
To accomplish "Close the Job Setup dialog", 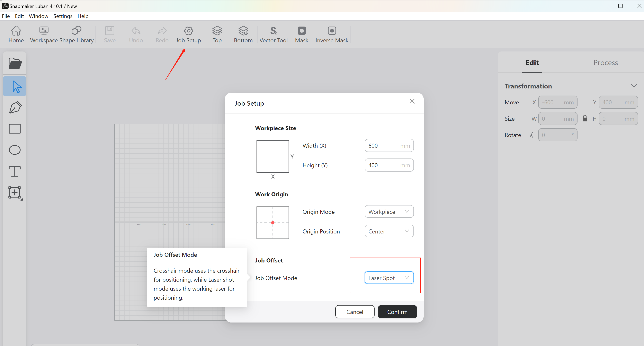I will click(412, 101).
